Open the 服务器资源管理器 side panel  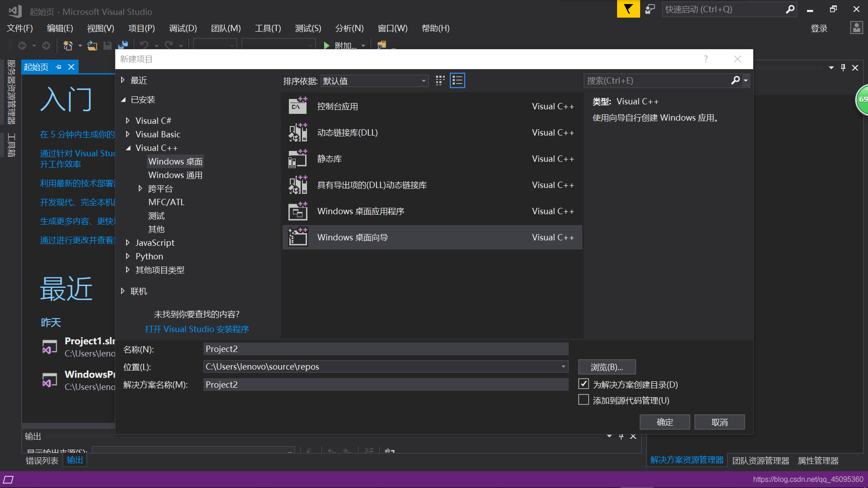(11, 92)
